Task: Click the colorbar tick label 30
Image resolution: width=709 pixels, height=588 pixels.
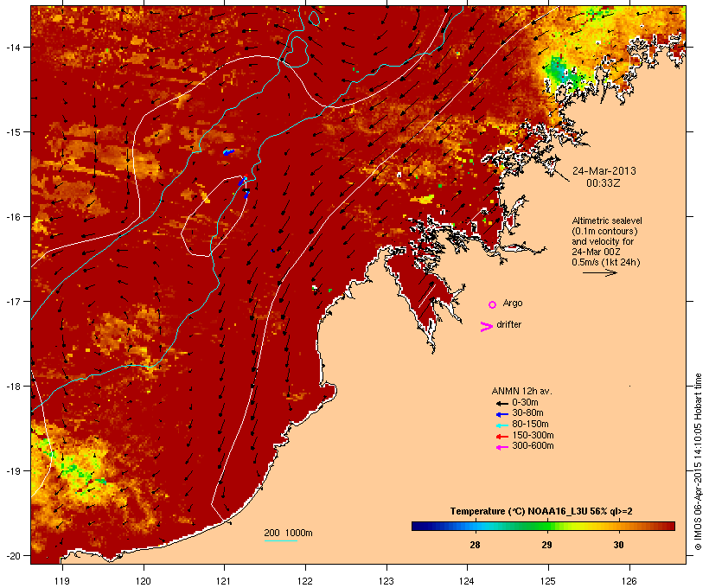Action: point(618,545)
